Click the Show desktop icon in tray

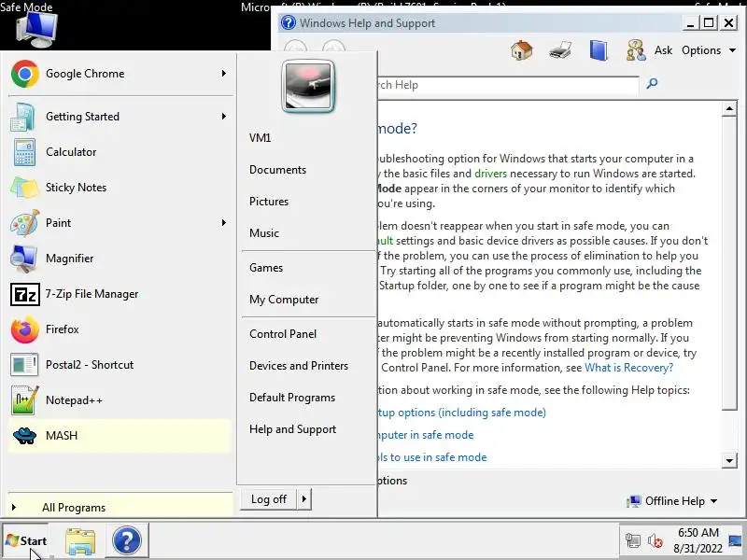tap(736, 540)
